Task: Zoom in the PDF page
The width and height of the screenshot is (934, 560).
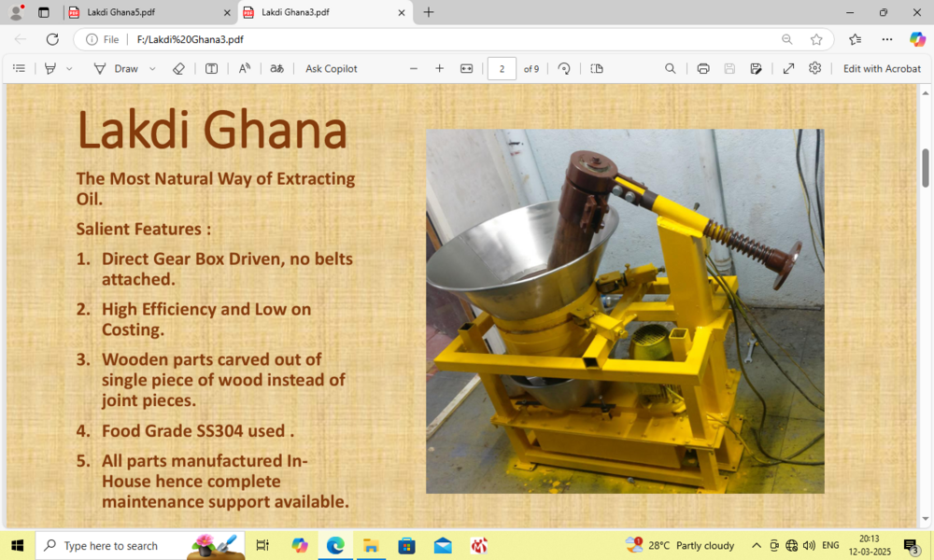Action: click(x=440, y=68)
